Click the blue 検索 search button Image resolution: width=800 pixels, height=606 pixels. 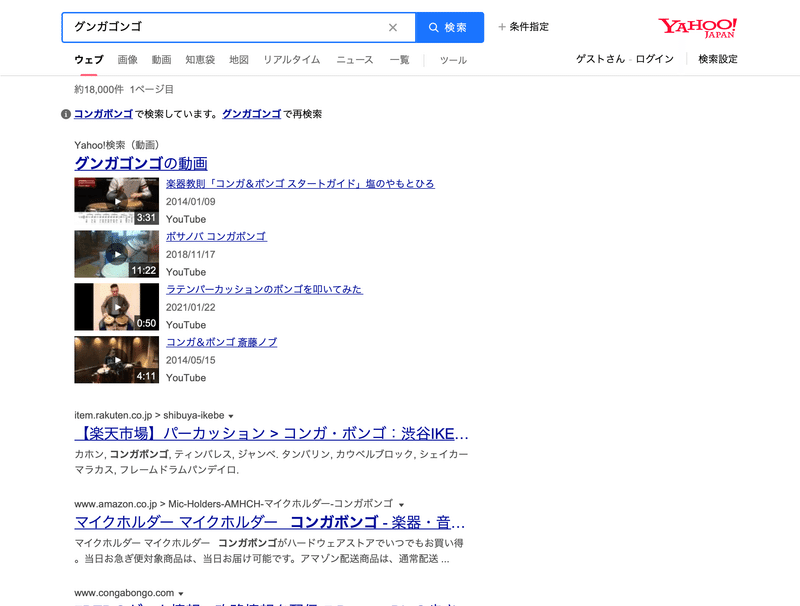click(449, 28)
